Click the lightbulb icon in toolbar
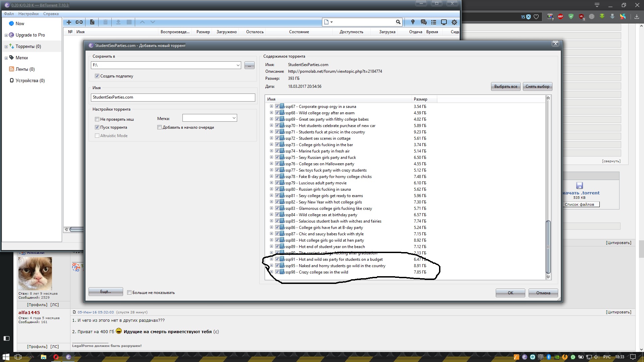This screenshot has width=644, height=362. tap(413, 22)
